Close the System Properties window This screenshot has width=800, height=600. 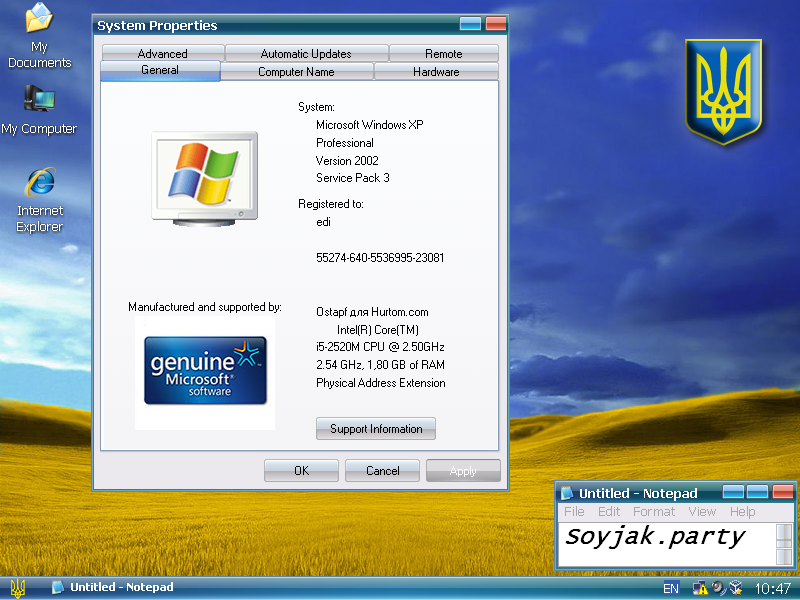point(496,23)
